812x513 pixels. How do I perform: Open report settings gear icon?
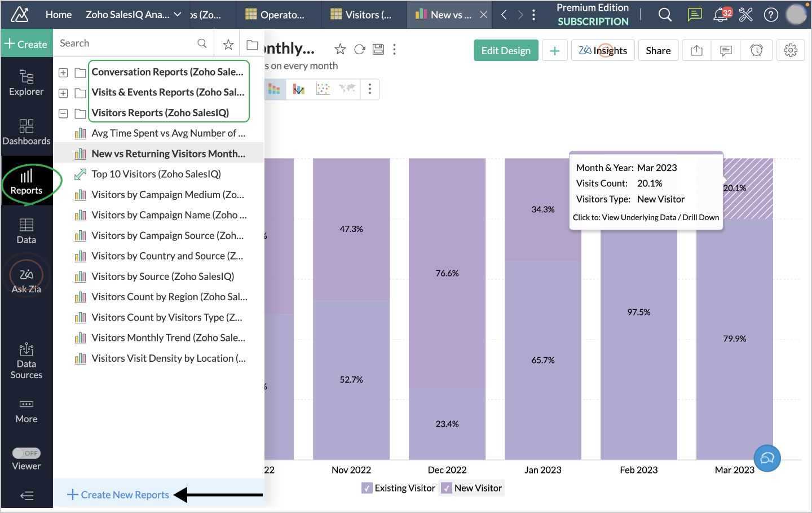tap(791, 51)
